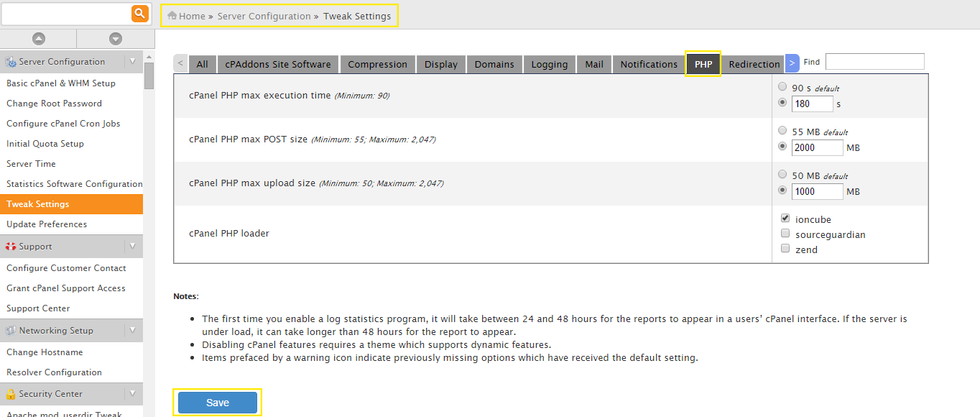Click the orange search magnifier icon
980x417 pixels.
coord(139,13)
